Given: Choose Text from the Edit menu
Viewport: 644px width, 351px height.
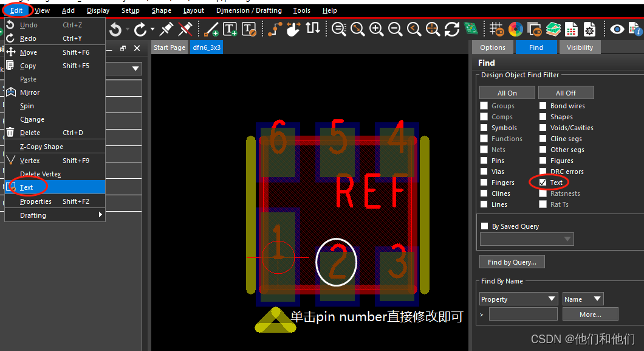Looking at the screenshot, I should click(x=55, y=187).
